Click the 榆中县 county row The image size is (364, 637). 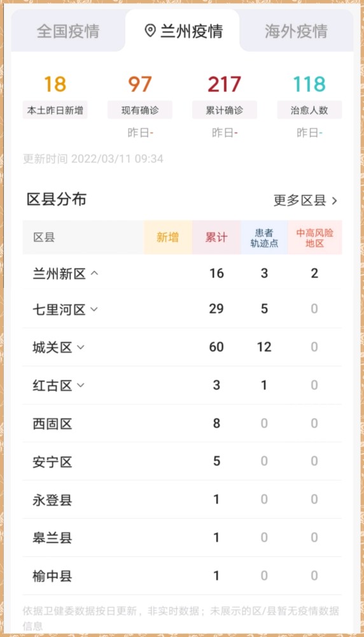(x=182, y=576)
